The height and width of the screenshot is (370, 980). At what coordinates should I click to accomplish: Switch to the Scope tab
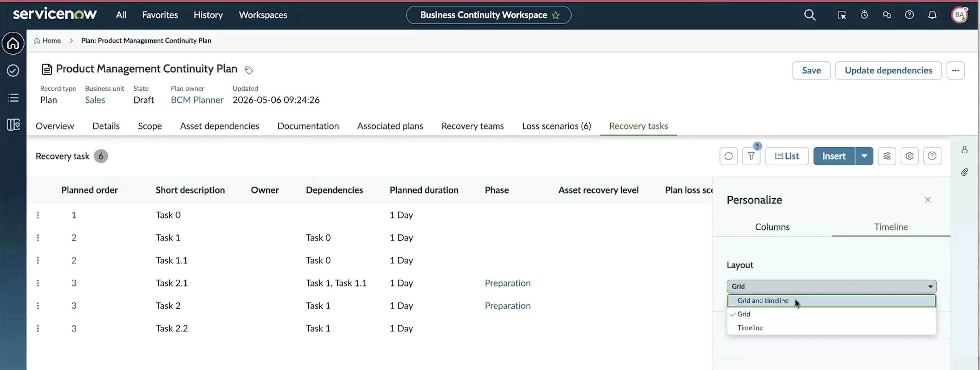coord(150,126)
